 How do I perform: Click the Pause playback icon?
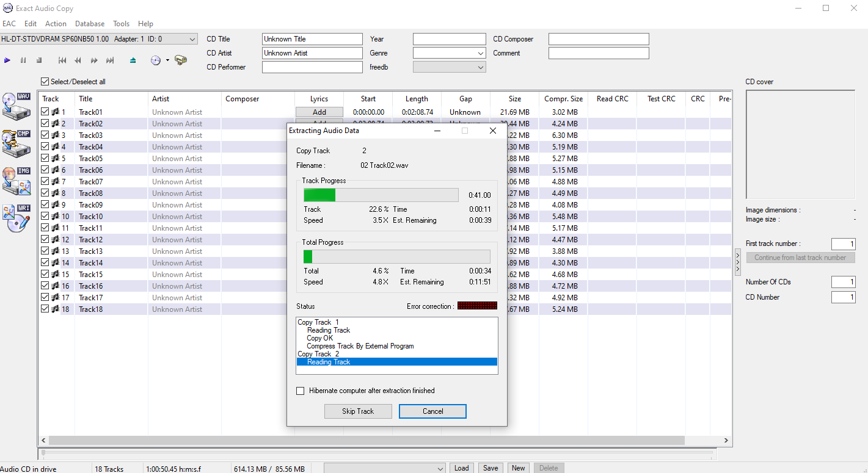tap(23, 60)
